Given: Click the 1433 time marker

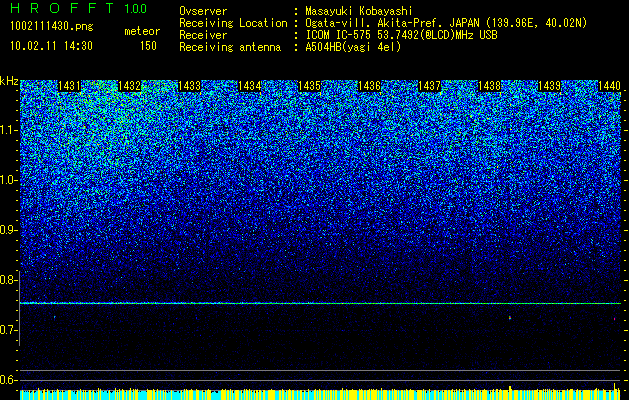Looking at the screenshot, I should (x=189, y=86).
